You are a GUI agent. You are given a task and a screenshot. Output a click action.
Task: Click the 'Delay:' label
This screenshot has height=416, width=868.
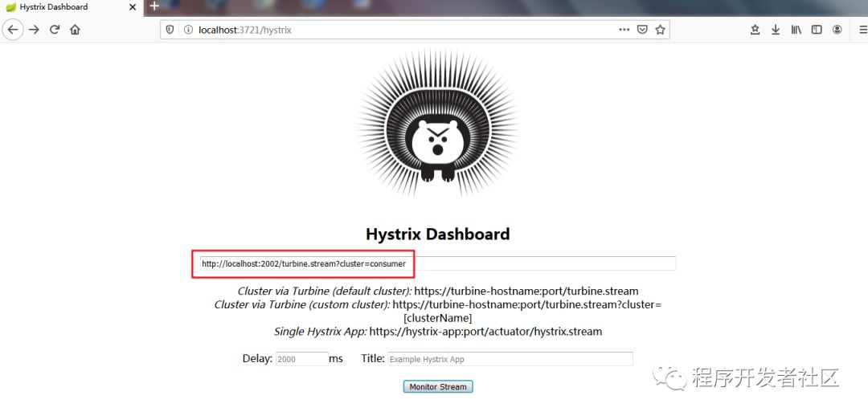coord(257,358)
